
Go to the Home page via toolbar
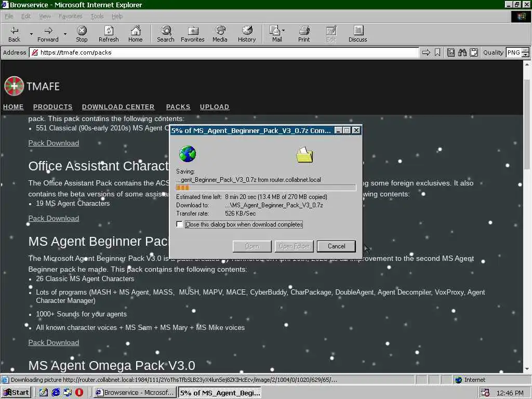coord(136,34)
